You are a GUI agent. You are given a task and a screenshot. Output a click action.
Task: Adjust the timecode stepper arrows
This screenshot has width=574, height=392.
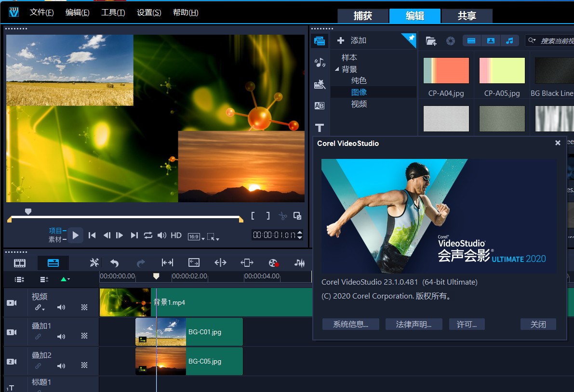pos(300,235)
